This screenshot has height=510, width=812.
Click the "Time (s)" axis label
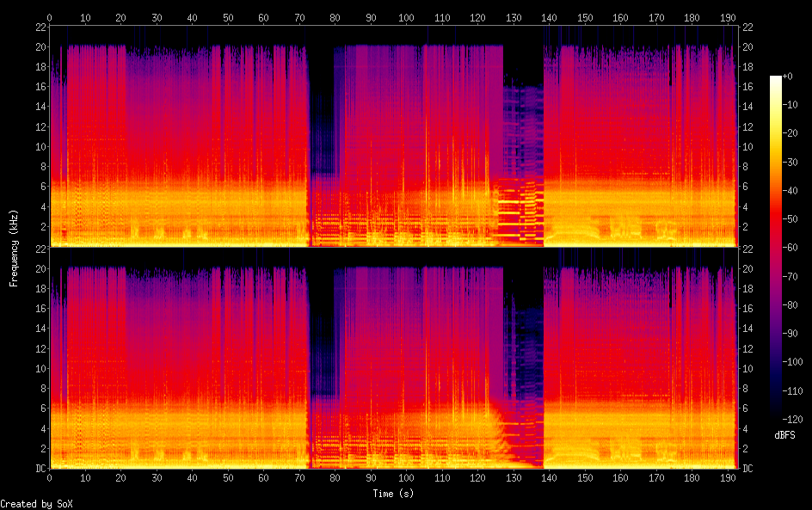392,493
